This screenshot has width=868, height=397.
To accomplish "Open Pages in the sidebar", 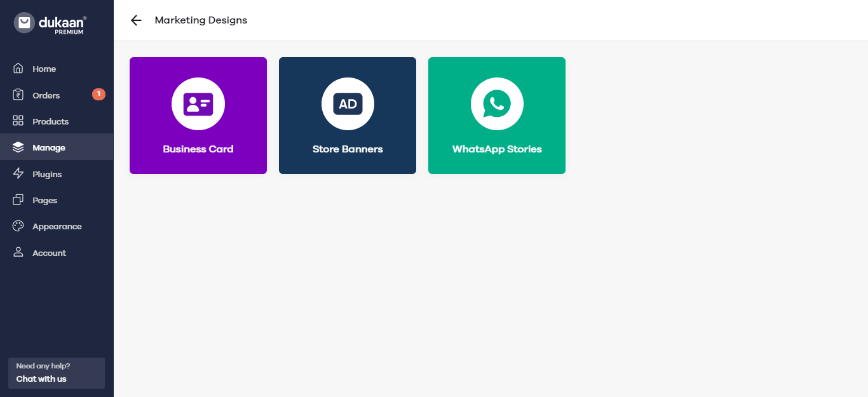I will tap(57, 200).
